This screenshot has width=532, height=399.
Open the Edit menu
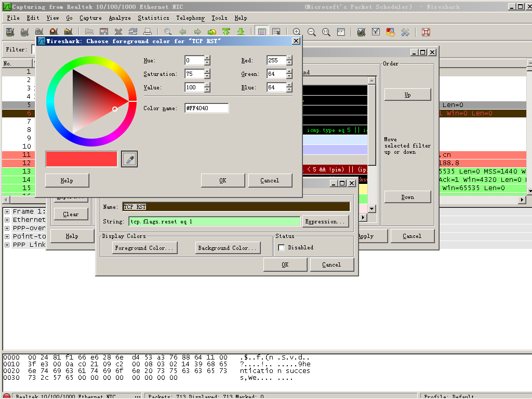click(33, 18)
